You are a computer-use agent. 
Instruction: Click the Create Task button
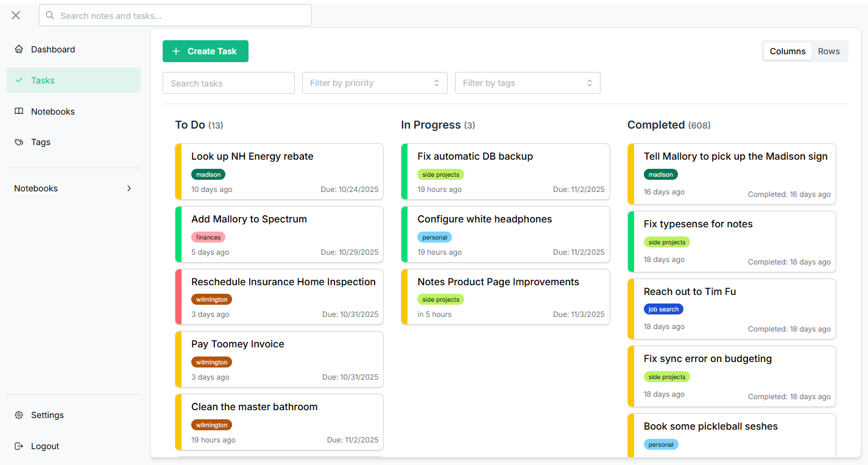click(x=205, y=51)
